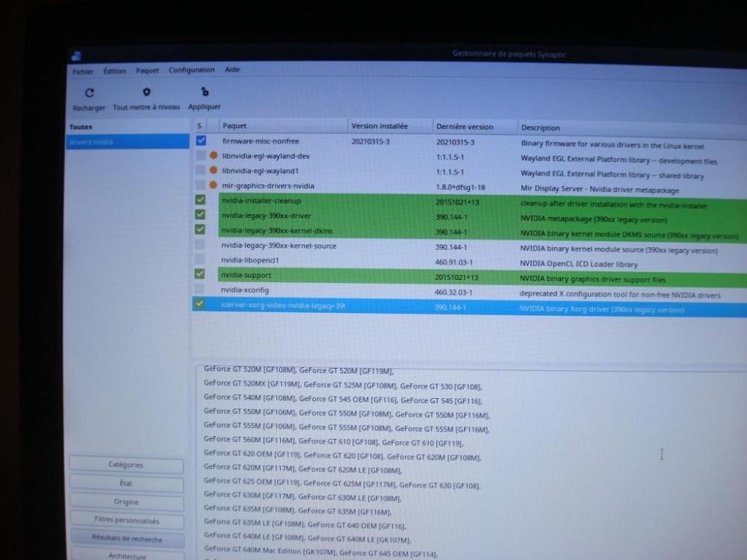Click description line starting 'GeForce GT 625 OEM'
Viewport: 747px width, 560px height.
click(342, 483)
